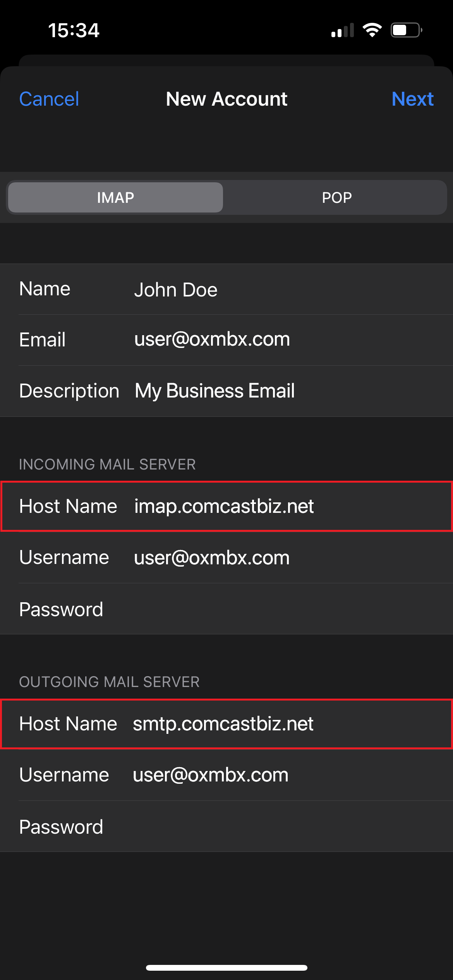Viewport: 453px width, 980px height.
Task: Tap the New Account title
Action: pyautogui.click(x=226, y=99)
